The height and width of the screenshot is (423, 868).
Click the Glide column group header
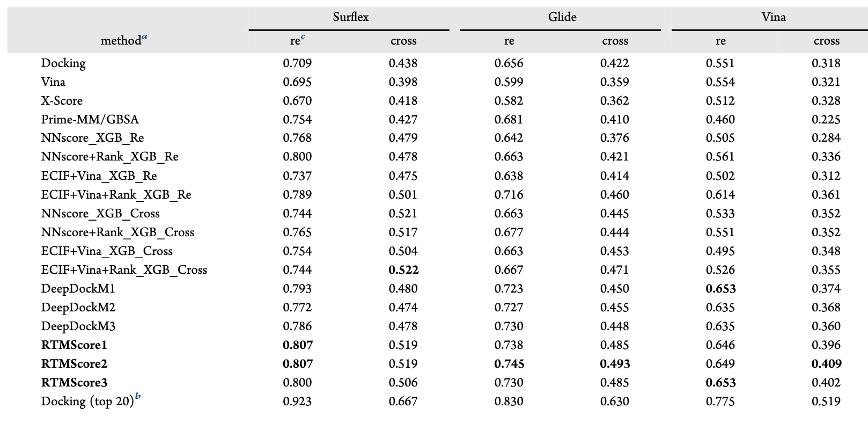[562, 17]
